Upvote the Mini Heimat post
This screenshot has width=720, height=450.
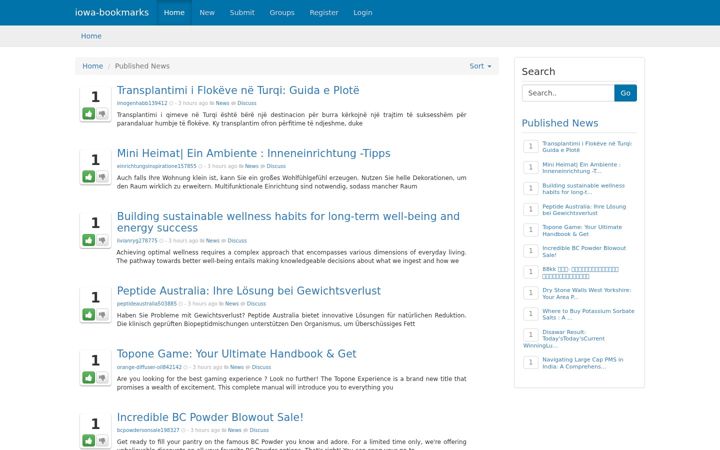click(89, 176)
